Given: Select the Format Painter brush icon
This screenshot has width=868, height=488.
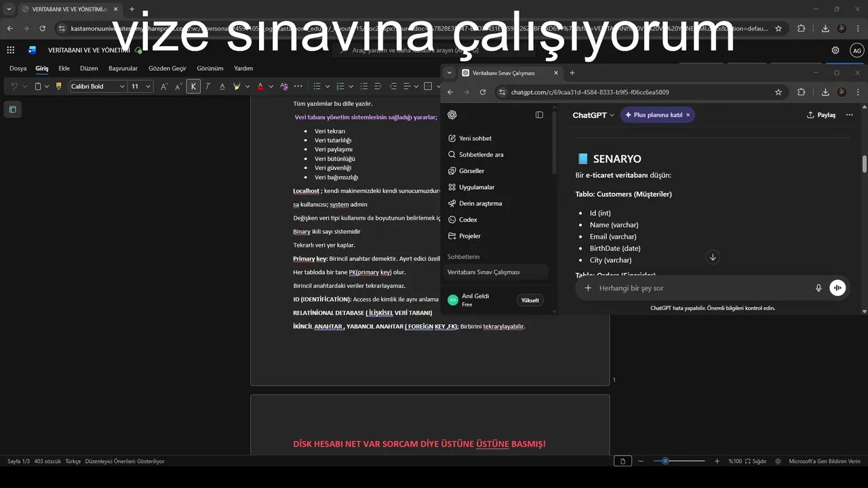Looking at the screenshot, I should tap(58, 86).
